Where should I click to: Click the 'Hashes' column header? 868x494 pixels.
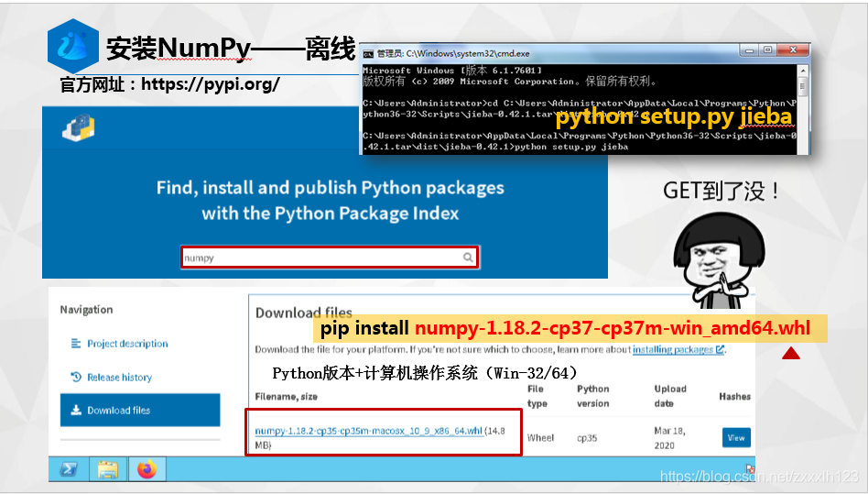pyautogui.click(x=734, y=397)
